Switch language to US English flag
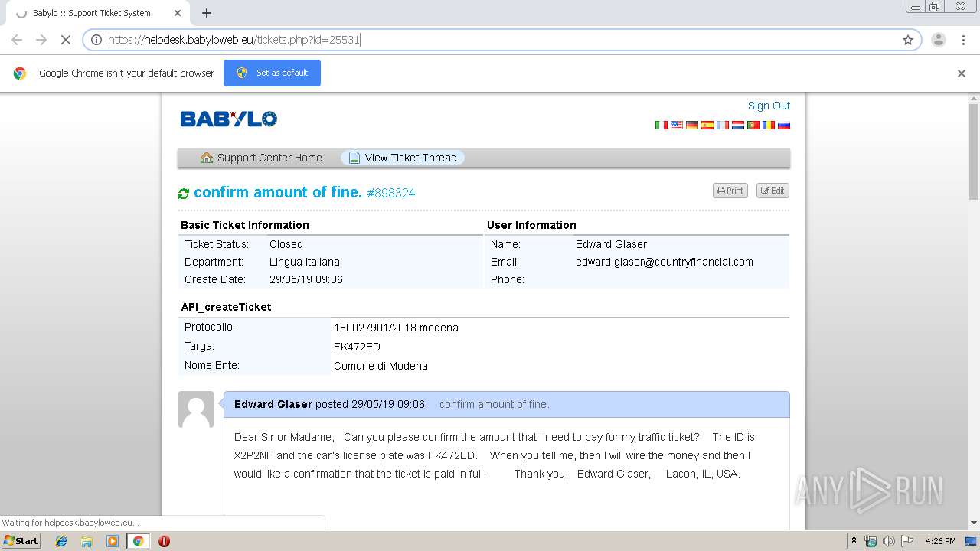 (677, 125)
